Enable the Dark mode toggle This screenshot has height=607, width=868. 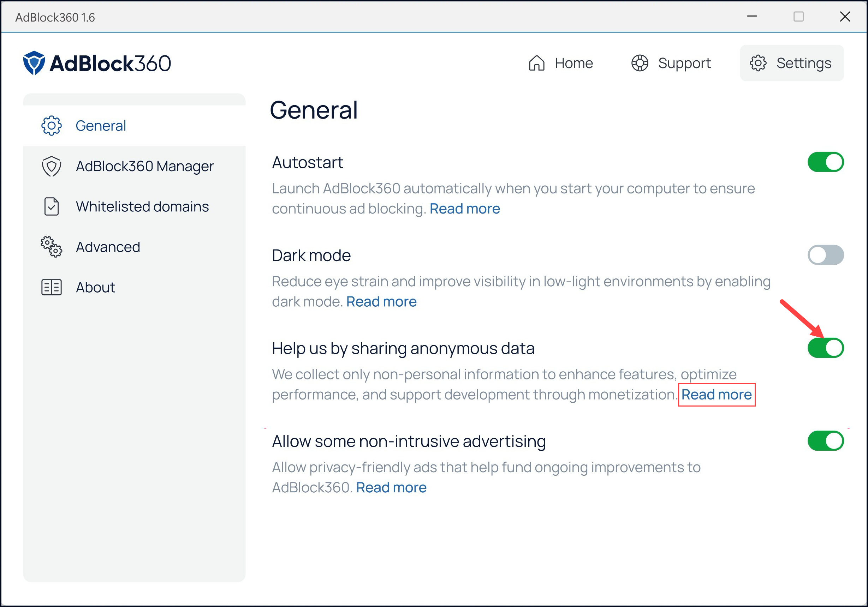[826, 255]
